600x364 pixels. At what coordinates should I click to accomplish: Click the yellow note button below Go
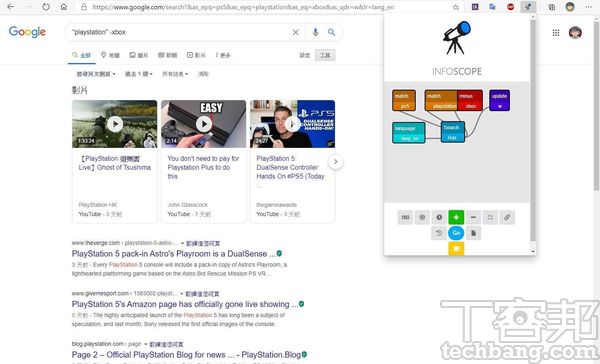(456, 248)
